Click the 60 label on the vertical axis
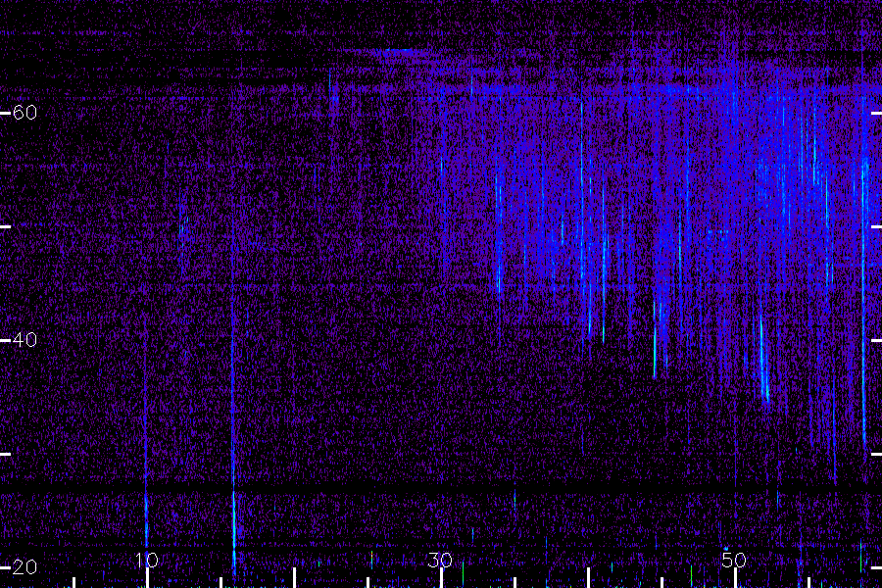Screen dimensions: 882x588 click(x=24, y=113)
